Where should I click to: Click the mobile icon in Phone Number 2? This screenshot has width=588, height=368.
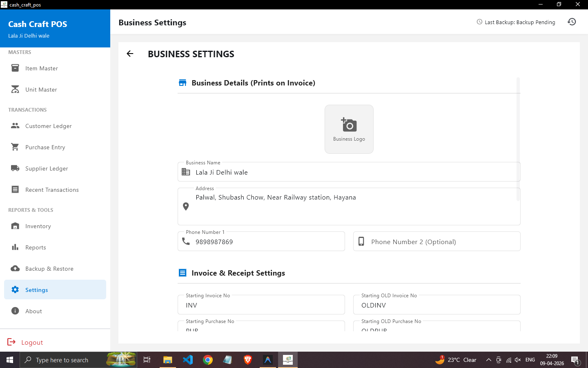[361, 241]
